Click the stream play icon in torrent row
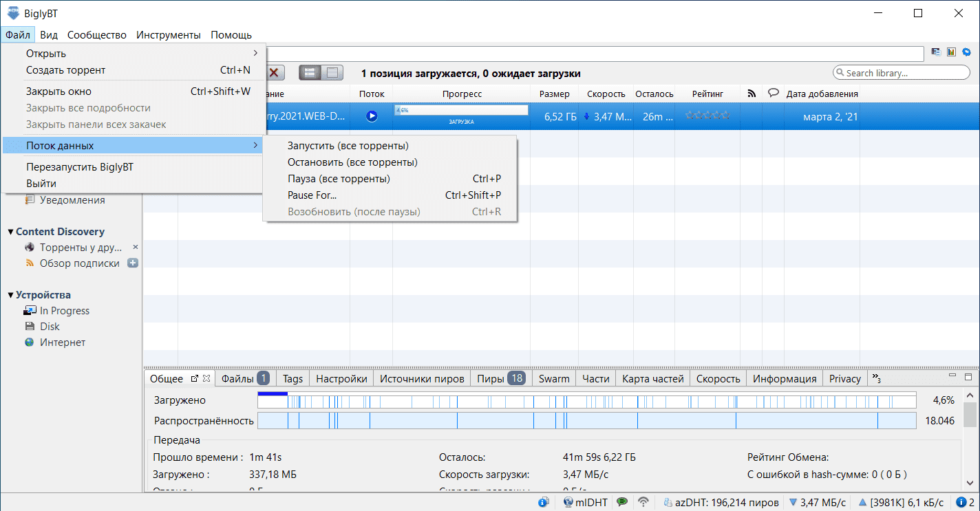 pyautogui.click(x=372, y=116)
